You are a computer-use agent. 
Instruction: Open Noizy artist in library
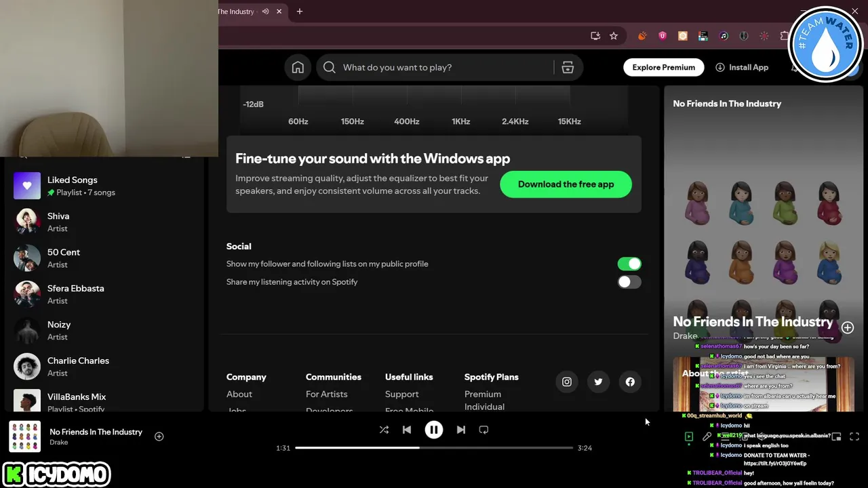(x=103, y=330)
